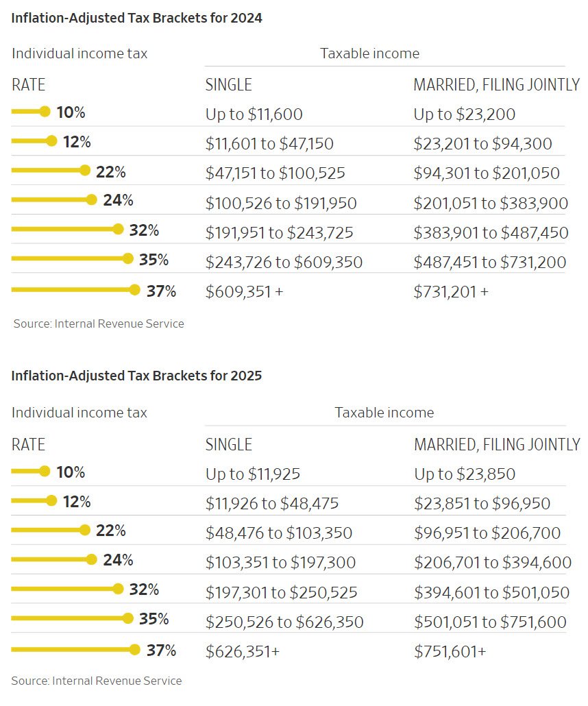
Task: Click the '$383,901 to $487,450' cell
Action: pos(491,233)
